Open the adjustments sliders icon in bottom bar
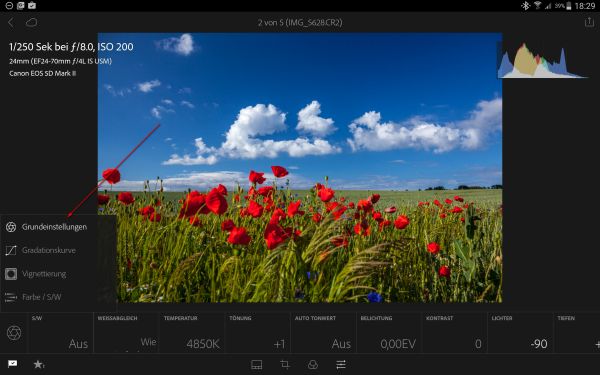600x375 pixels. (x=341, y=365)
